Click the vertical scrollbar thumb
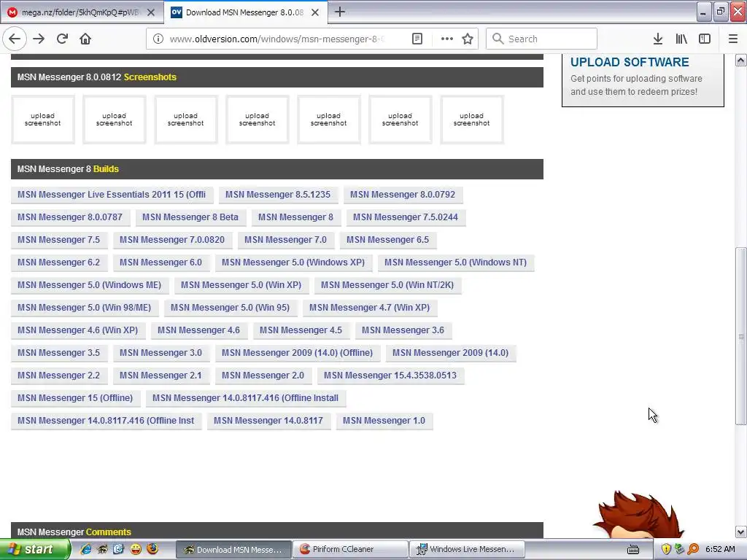Image resolution: width=747 pixels, height=560 pixels. point(740,335)
